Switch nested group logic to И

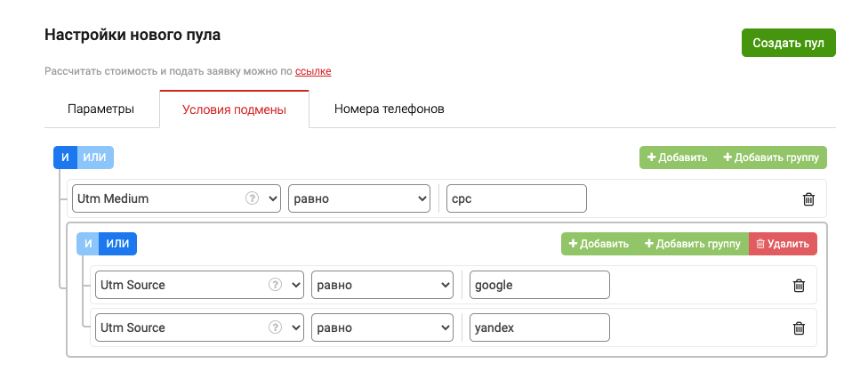[88, 243]
